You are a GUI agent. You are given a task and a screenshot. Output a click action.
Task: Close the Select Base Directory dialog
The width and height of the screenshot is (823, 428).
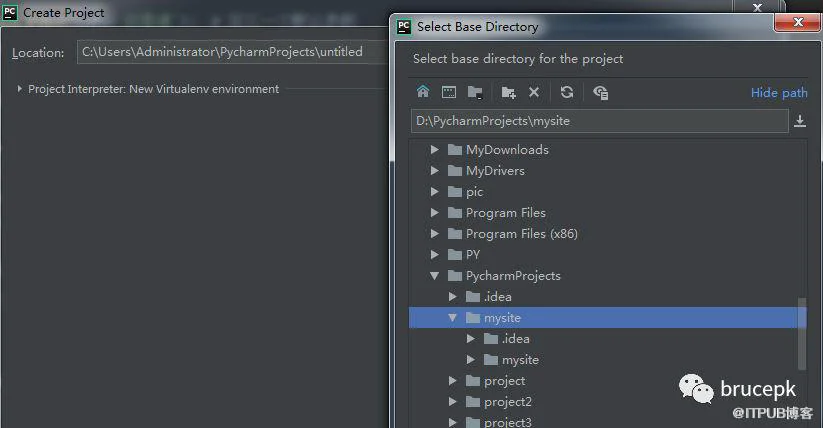coord(798,22)
